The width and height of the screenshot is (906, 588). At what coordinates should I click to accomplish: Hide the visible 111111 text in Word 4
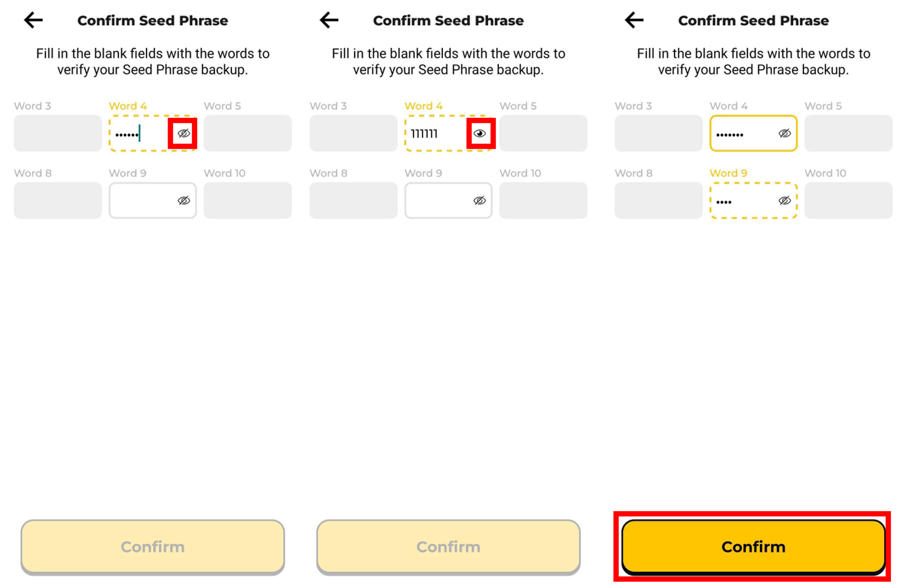coord(480,133)
